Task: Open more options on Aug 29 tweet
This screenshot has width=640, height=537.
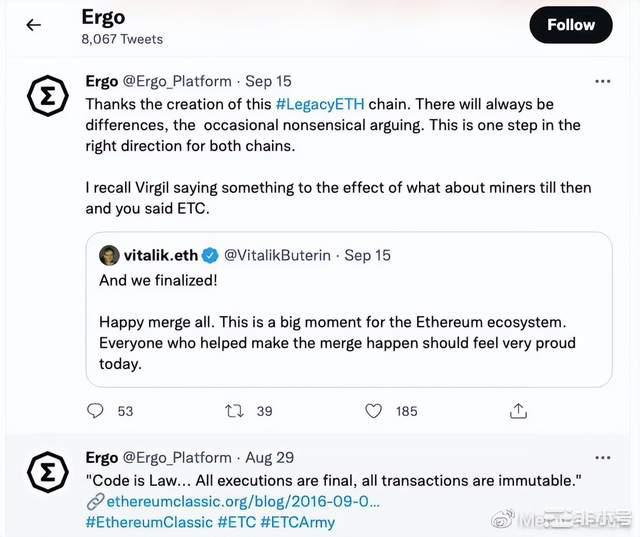Action: [x=602, y=458]
